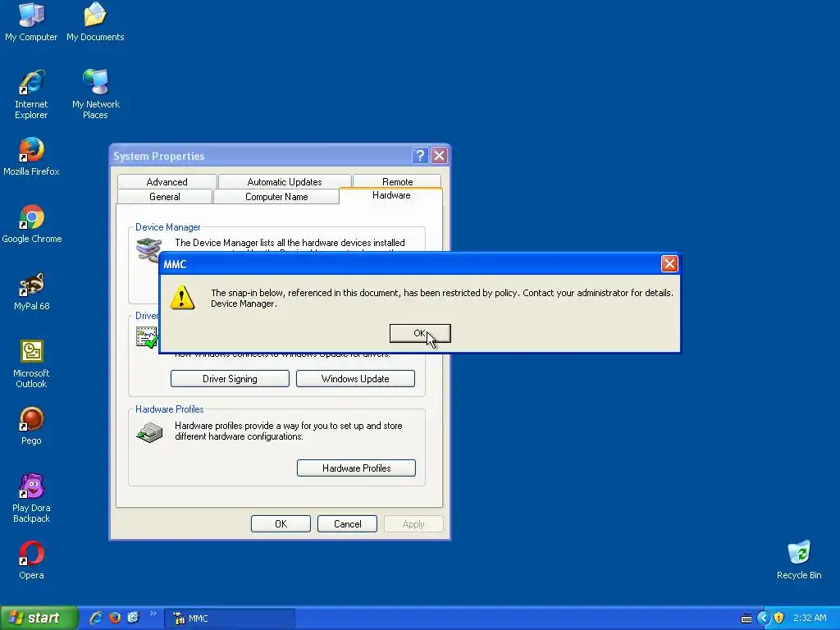The width and height of the screenshot is (840, 630).
Task: Select the My Documents desktop icon
Action: pos(95,22)
